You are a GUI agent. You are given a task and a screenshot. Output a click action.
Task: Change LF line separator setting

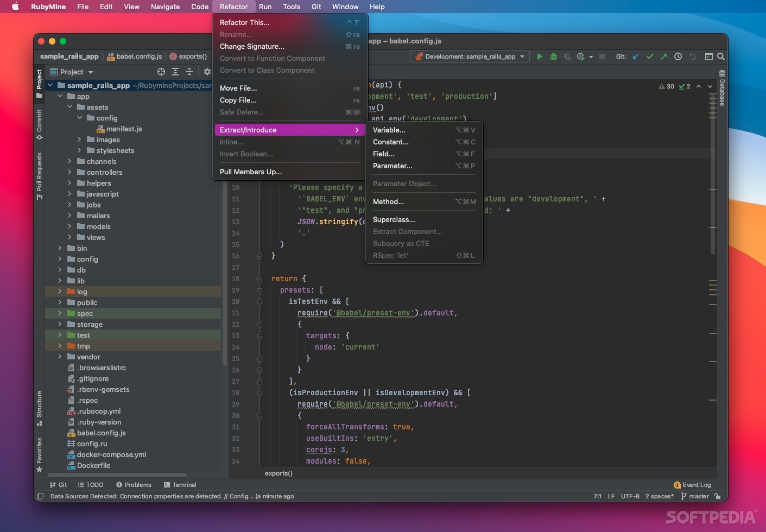click(x=611, y=496)
